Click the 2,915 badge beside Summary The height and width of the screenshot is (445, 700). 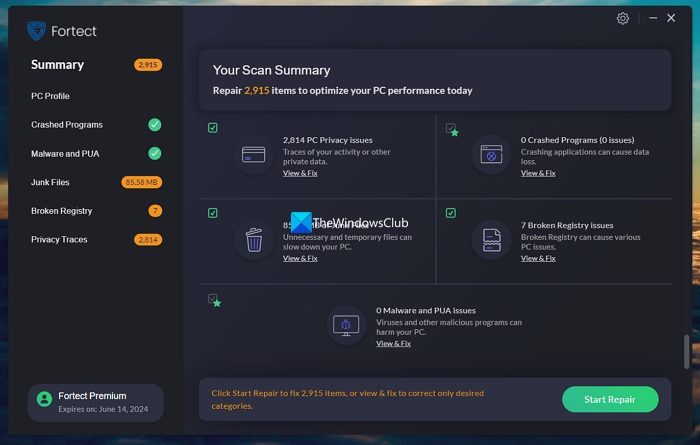[x=148, y=65]
